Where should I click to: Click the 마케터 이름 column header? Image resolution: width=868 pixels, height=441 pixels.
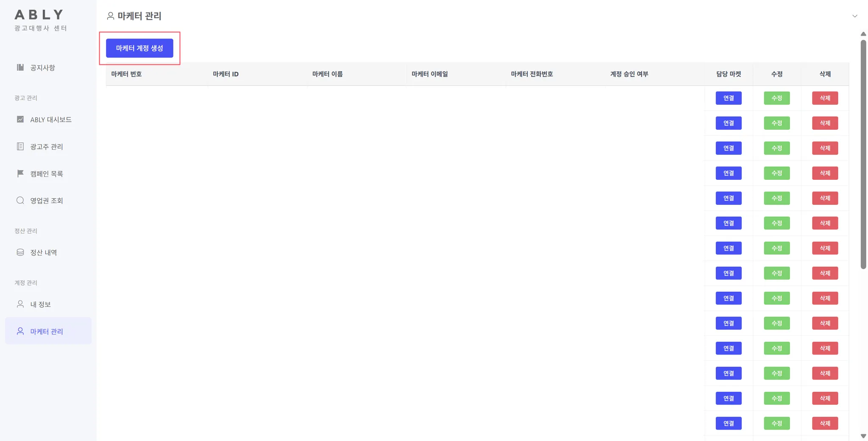pos(327,74)
